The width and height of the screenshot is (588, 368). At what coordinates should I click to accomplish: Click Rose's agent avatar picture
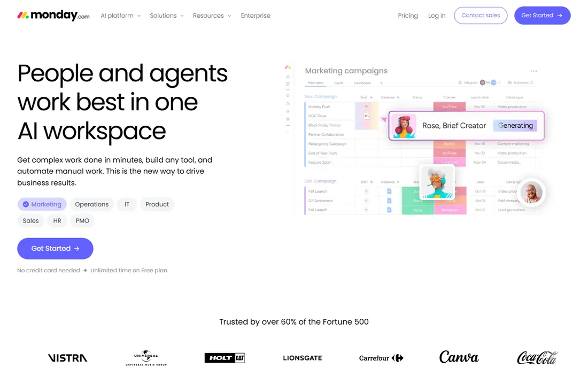click(404, 126)
